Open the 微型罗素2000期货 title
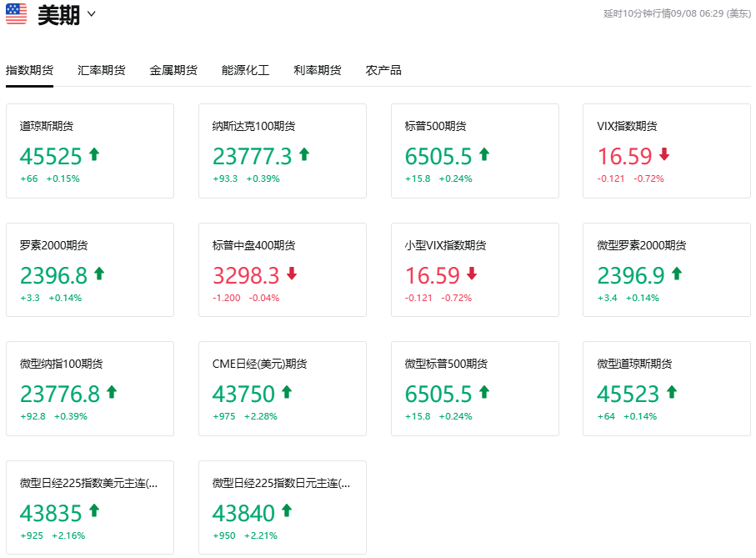This screenshot has width=756, height=558. pyautogui.click(x=641, y=245)
